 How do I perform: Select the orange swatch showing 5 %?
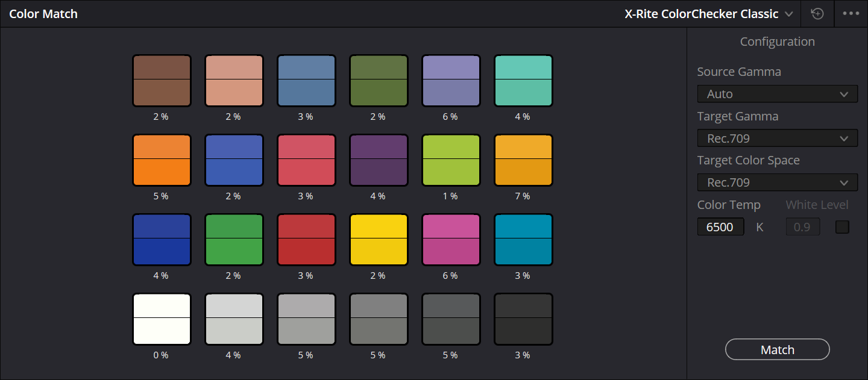coord(162,160)
